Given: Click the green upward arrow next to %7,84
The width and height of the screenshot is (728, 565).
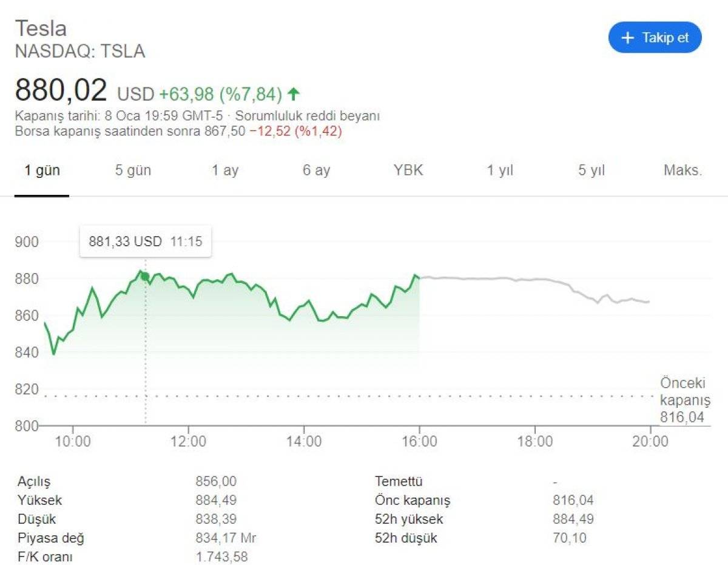Looking at the screenshot, I should pos(292,94).
